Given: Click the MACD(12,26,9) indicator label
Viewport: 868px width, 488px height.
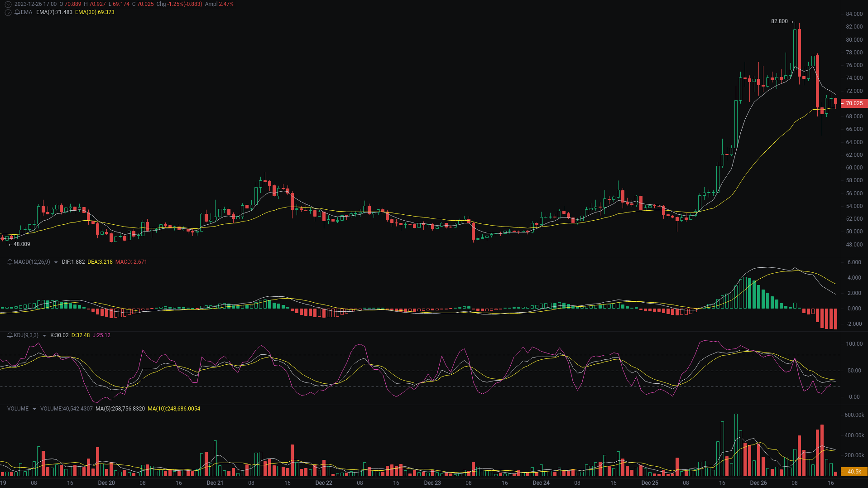Looking at the screenshot, I should [32, 262].
